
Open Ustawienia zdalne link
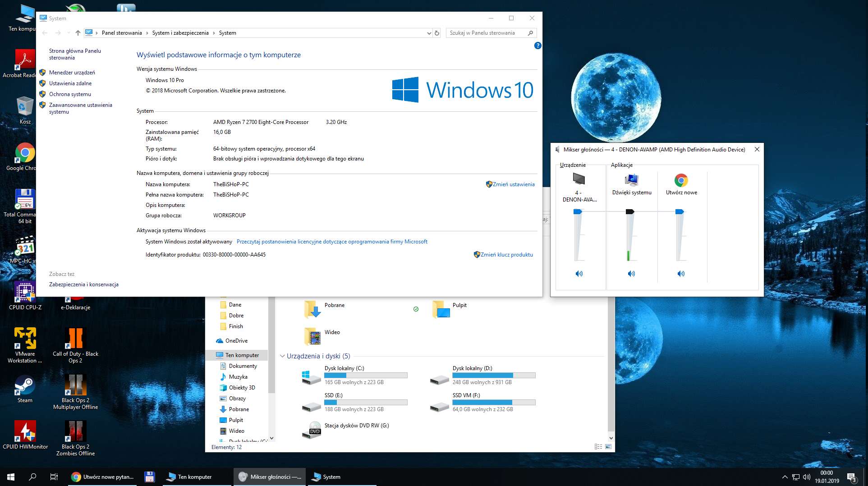coord(70,83)
